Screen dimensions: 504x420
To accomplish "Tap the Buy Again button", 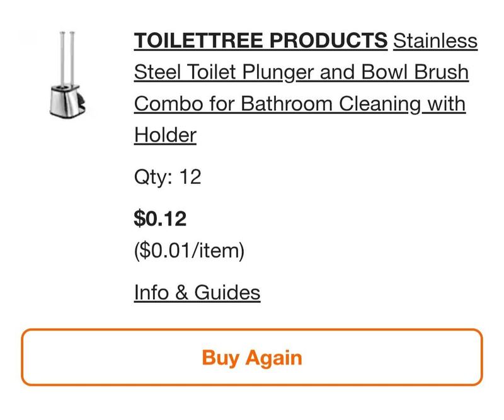I will pos(252,357).
